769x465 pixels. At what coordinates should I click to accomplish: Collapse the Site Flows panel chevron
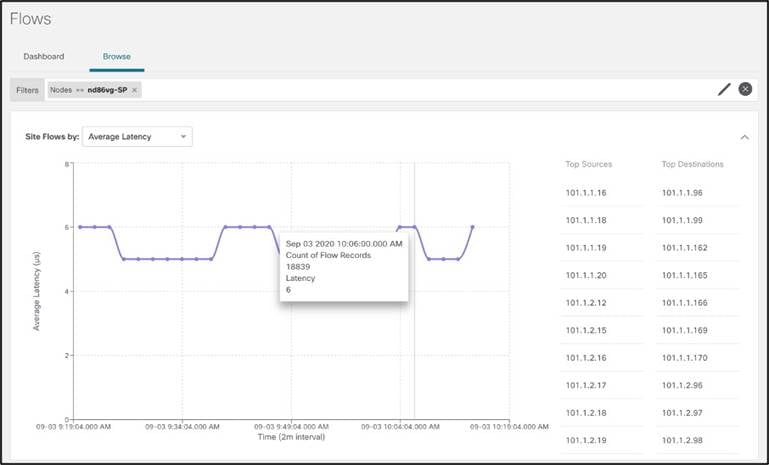[x=744, y=137]
